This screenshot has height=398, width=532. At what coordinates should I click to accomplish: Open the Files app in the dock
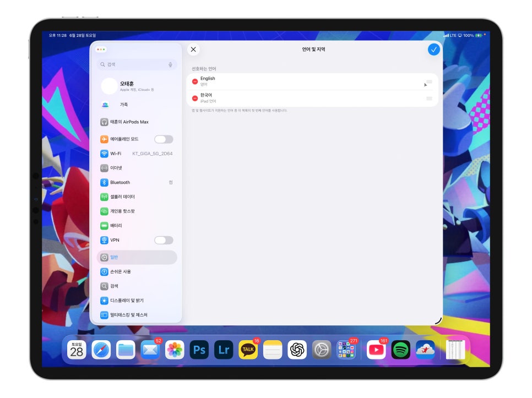[x=126, y=350]
